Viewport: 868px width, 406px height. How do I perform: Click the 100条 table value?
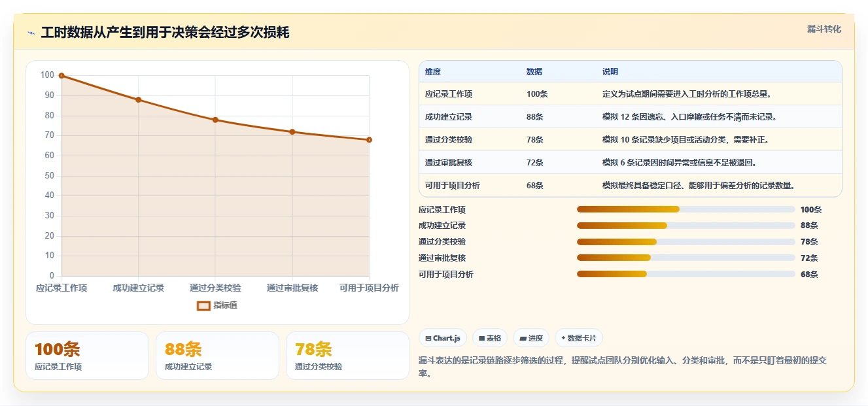[x=537, y=94]
